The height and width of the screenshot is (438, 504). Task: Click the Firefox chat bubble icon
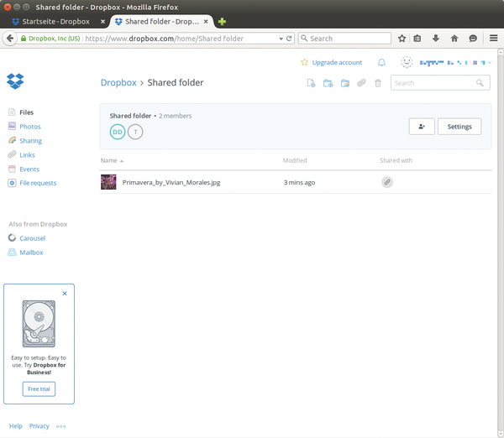(x=473, y=39)
